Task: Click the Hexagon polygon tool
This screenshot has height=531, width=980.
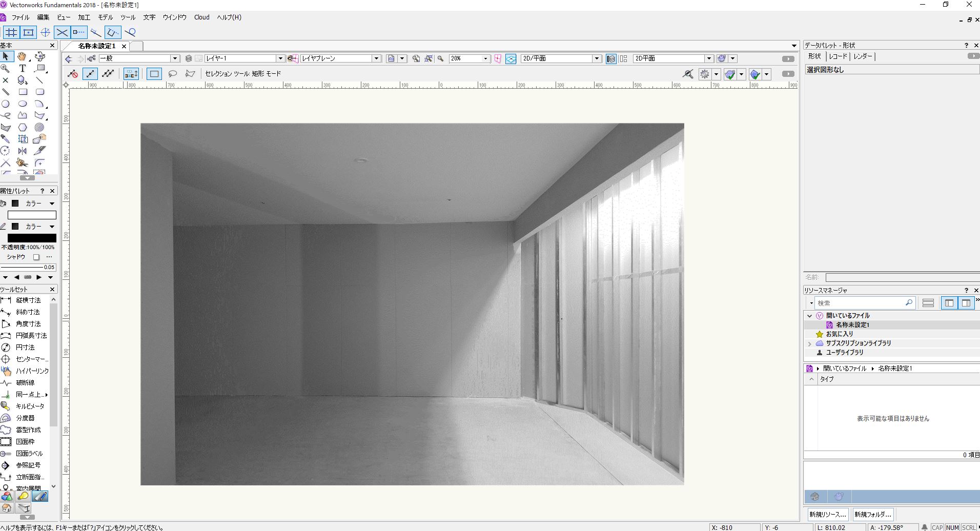Action: (23, 127)
